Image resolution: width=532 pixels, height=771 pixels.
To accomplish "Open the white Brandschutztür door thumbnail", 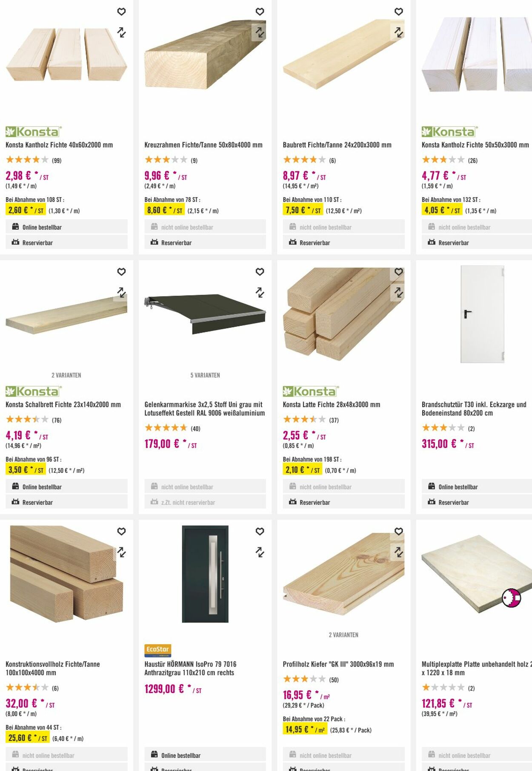I will [482, 314].
